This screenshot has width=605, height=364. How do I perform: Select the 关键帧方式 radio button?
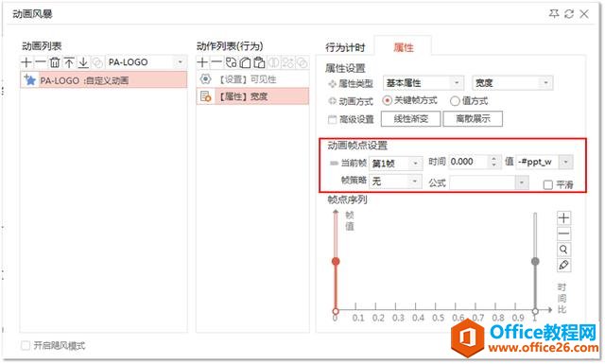[387, 101]
